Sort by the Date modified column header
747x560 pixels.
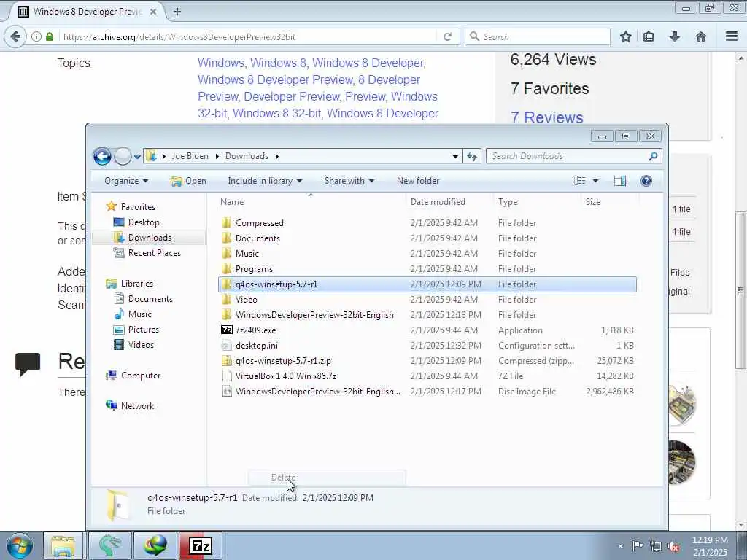[438, 202]
